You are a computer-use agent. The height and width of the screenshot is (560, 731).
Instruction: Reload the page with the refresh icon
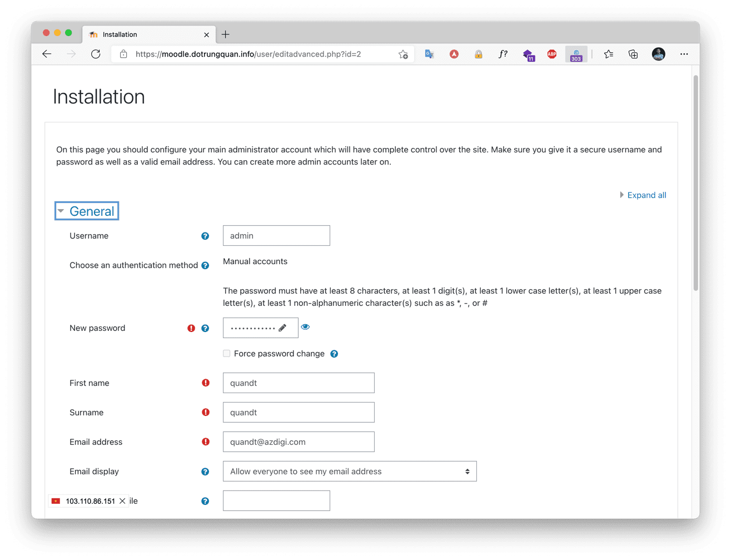coord(96,54)
